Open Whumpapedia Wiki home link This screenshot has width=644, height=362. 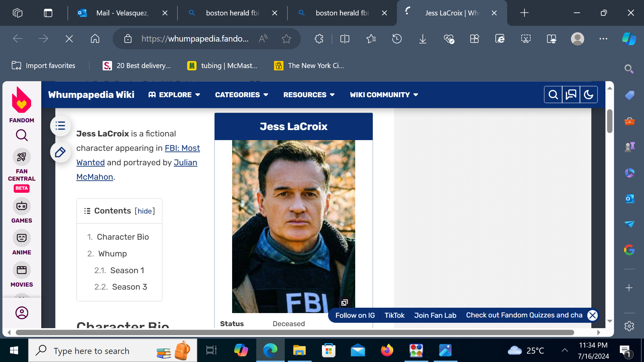point(91,95)
